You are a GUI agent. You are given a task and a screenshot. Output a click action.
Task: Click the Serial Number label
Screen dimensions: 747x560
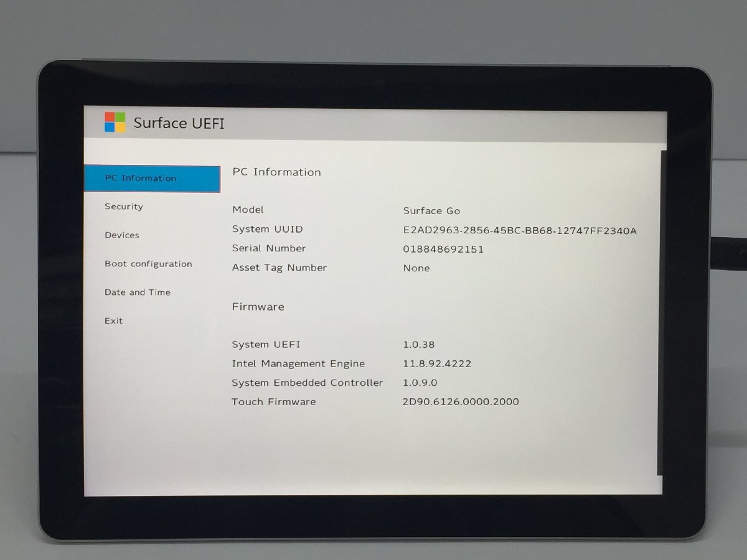268,248
